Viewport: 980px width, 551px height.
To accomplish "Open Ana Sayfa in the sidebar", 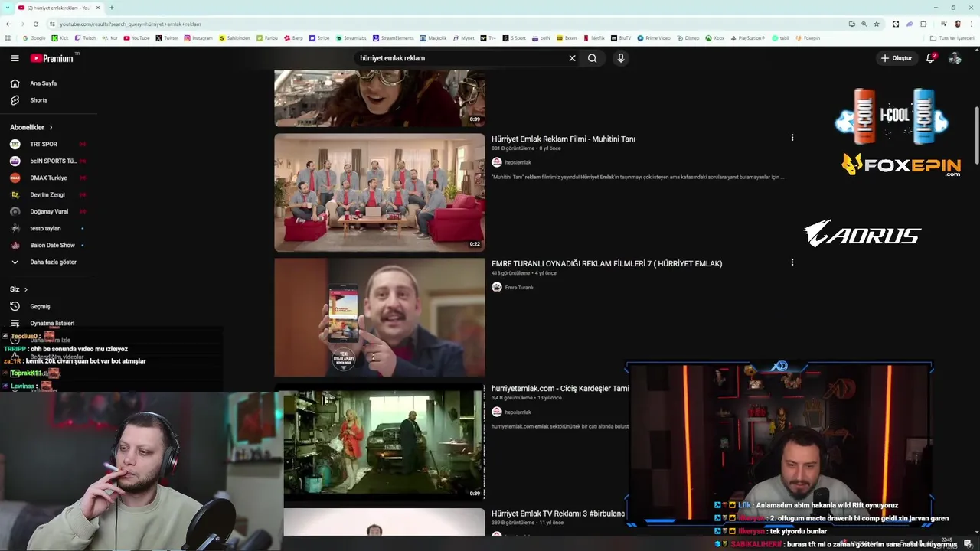I will point(44,83).
